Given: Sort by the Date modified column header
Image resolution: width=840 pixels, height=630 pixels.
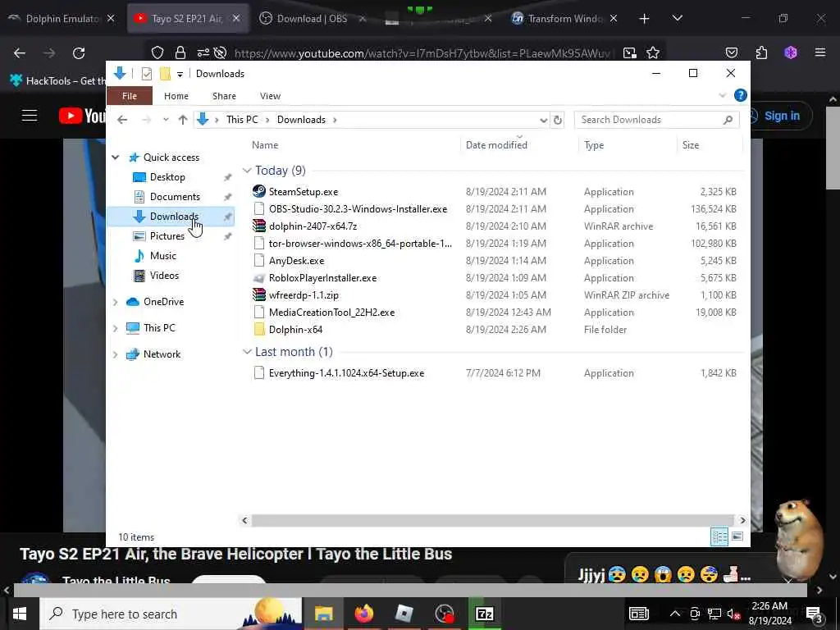Looking at the screenshot, I should tap(496, 144).
